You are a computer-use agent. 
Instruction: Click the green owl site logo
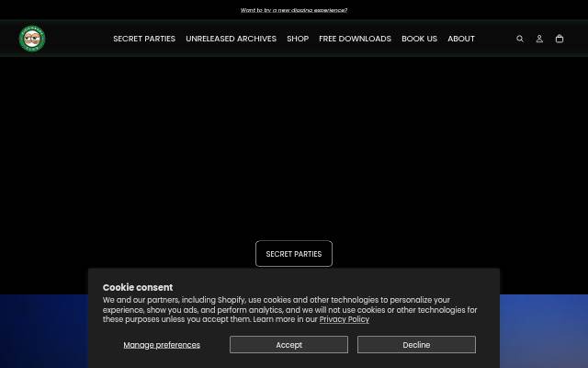[x=32, y=39]
